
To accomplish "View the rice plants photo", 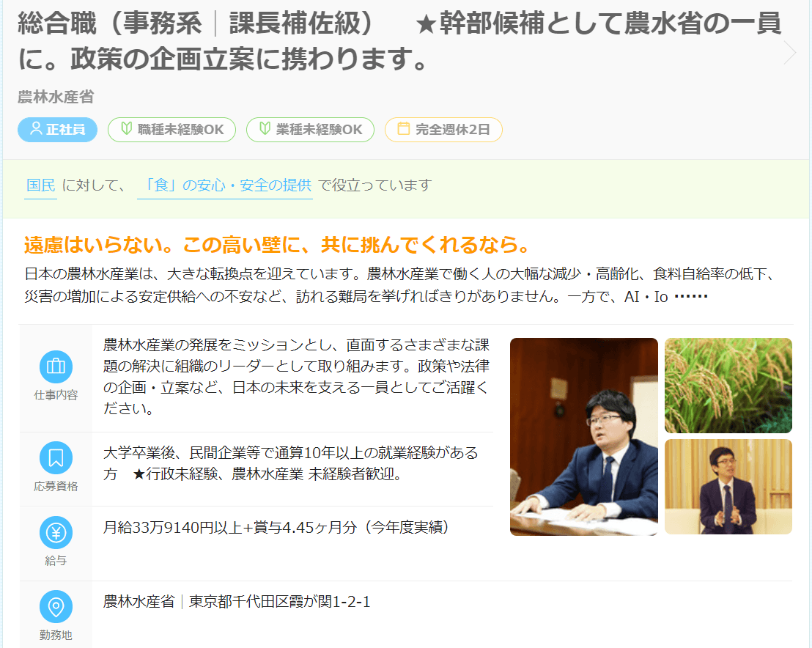I will pyautogui.click(x=728, y=386).
